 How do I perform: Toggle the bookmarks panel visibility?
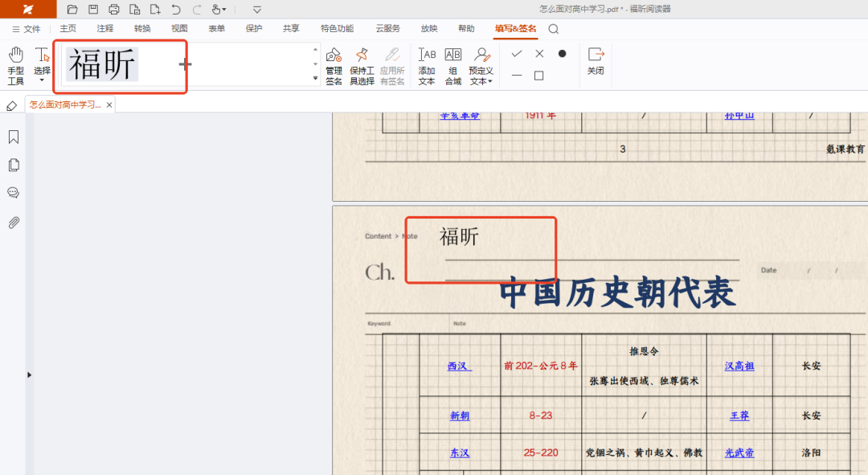[x=12, y=136]
